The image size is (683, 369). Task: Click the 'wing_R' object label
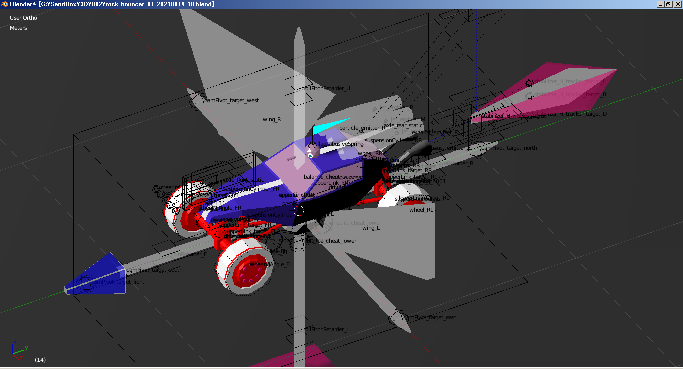271,119
